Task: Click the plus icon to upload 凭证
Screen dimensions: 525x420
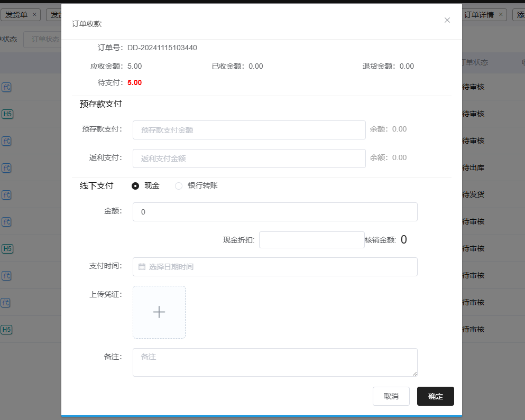Action: 159,312
